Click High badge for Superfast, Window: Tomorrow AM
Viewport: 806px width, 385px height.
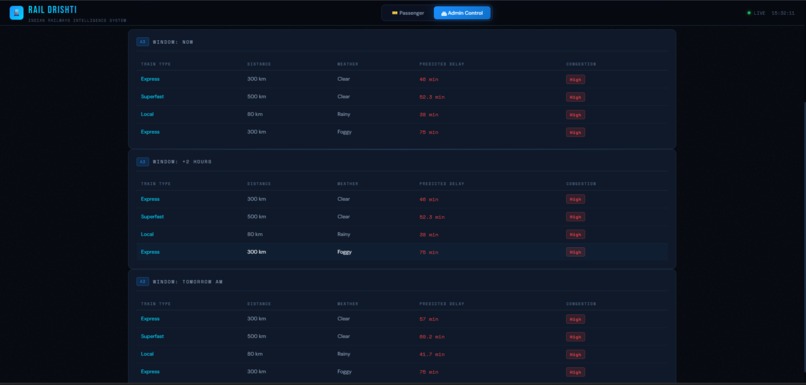[575, 337]
